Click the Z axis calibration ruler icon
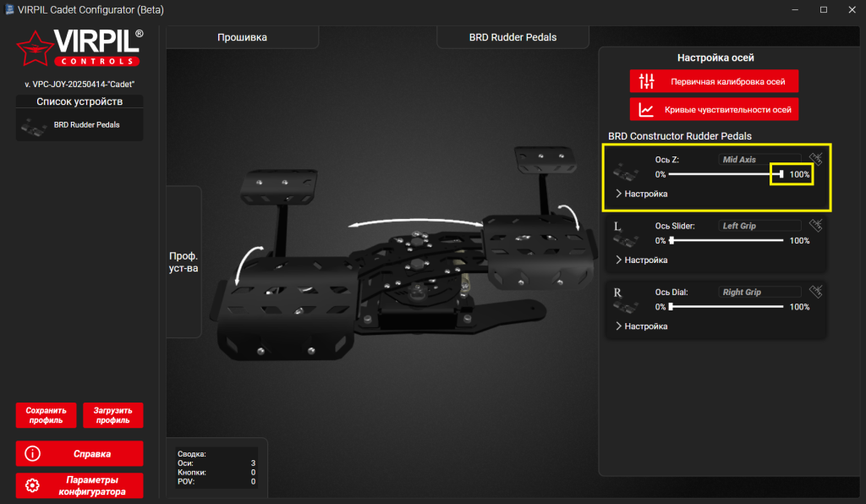This screenshot has width=866, height=504. click(815, 159)
